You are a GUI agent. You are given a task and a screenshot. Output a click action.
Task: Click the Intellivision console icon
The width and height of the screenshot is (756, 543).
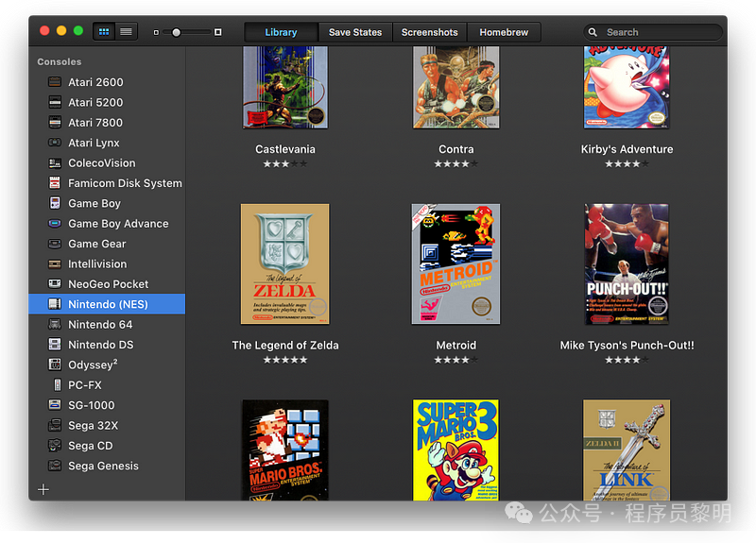55,264
